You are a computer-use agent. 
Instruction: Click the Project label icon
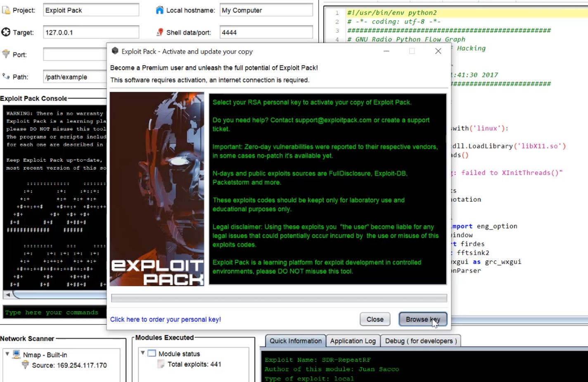tap(6, 10)
